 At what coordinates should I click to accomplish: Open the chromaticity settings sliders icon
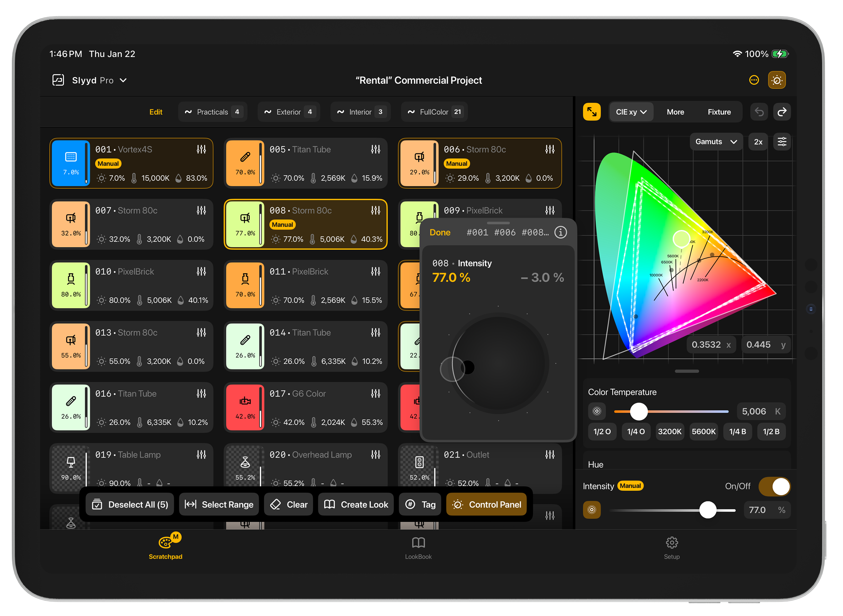coord(782,142)
